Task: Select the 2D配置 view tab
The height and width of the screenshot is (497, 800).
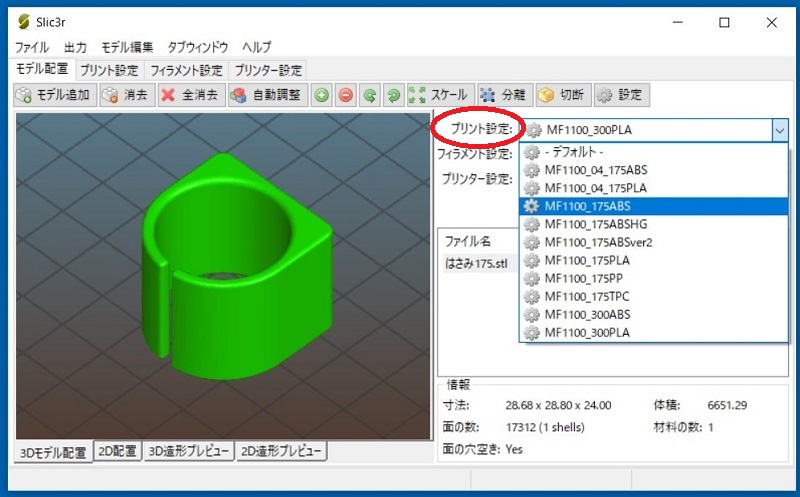Action: click(117, 451)
